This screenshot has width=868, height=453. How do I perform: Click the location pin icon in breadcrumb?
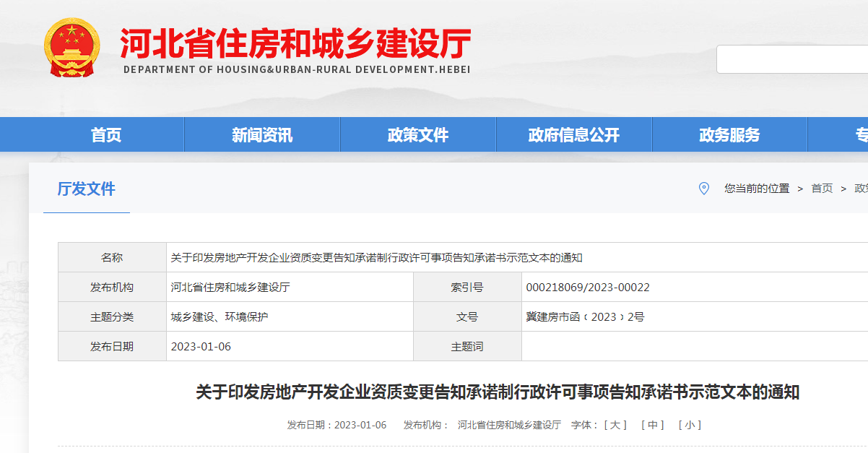704,189
